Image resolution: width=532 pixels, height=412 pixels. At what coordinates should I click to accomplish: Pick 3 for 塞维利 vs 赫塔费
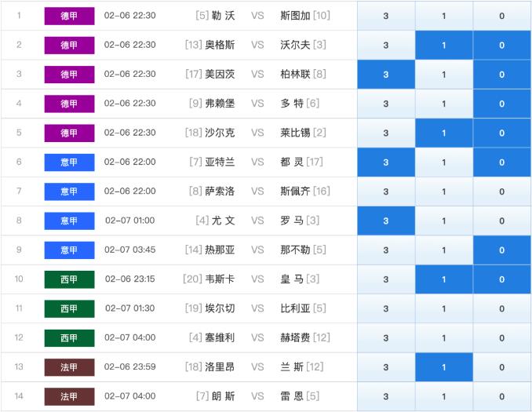pos(386,338)
